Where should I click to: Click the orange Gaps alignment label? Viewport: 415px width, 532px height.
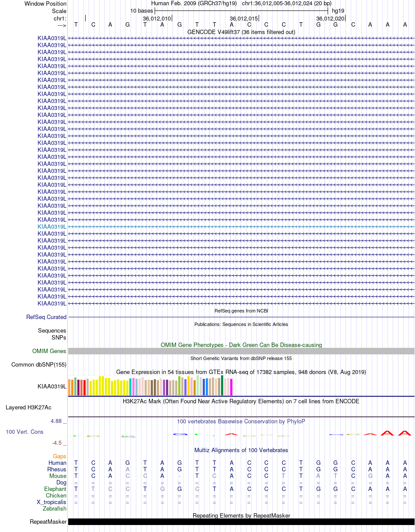pos(59,456)
